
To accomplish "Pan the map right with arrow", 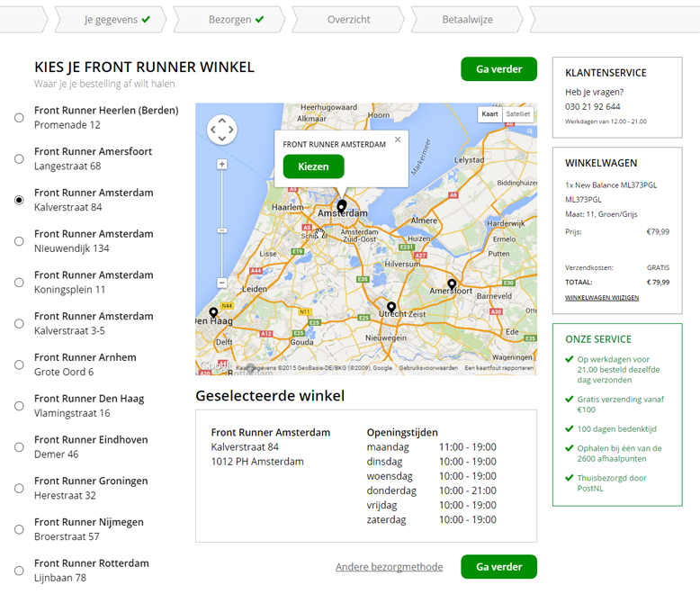I will tap(231, 130).
